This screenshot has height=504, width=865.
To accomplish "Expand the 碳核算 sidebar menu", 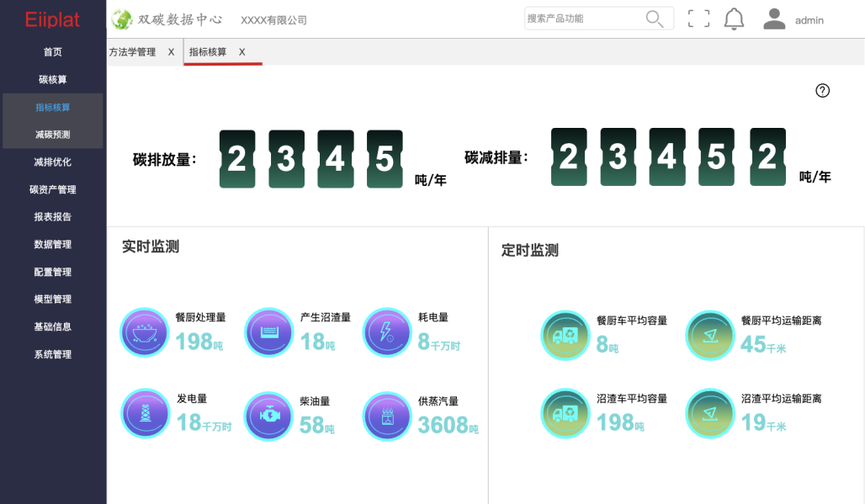I will click(53, 80).
